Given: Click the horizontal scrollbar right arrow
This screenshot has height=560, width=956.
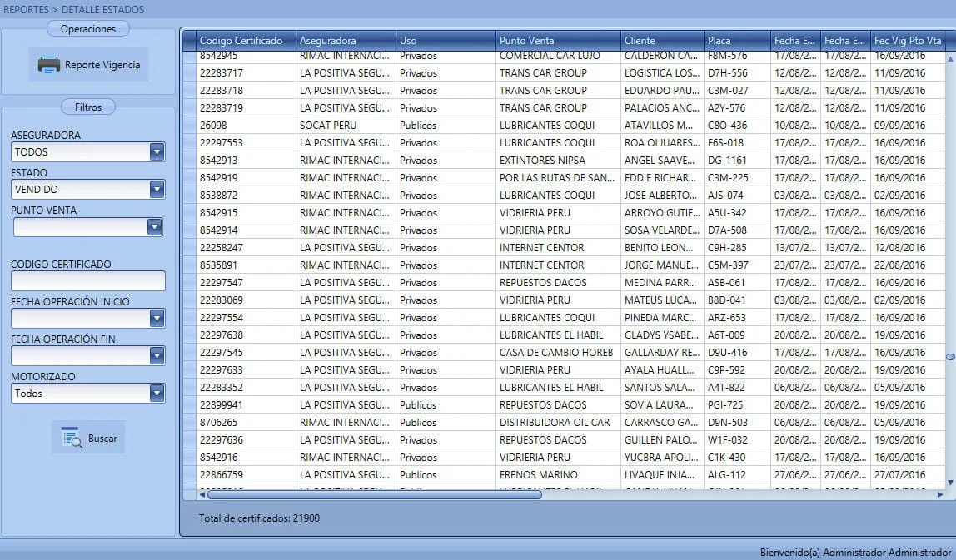Looking at the screenshot, I should click(x=939, y=495).
